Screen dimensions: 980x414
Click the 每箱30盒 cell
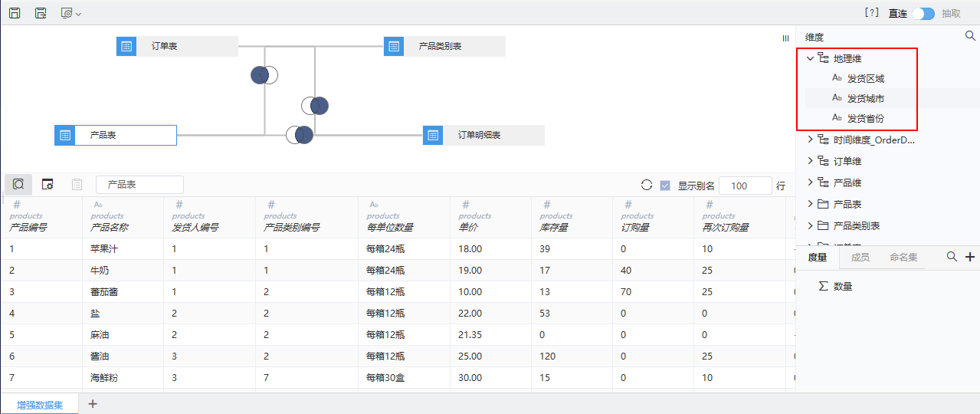pos(385,378)
